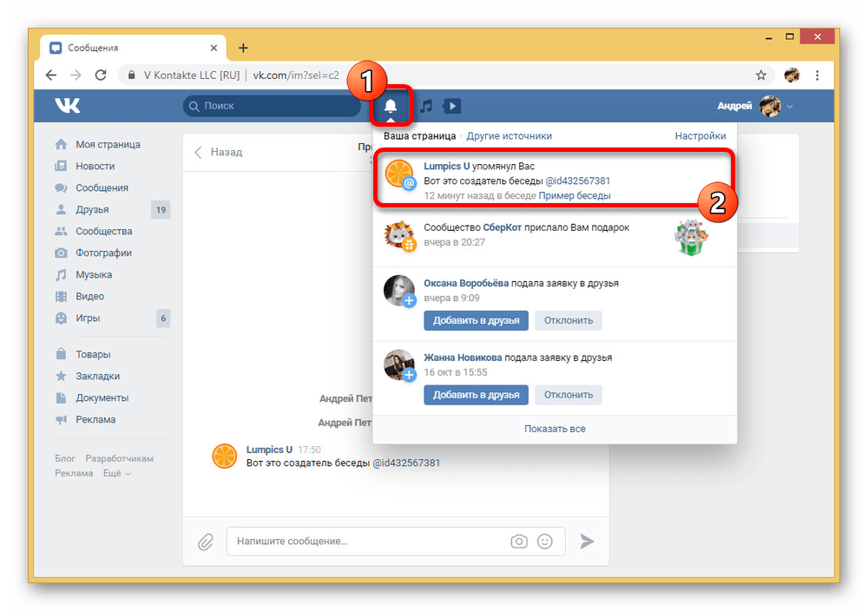Screen dimensions: 868x611
Task: Focus the Напишите сообщение input field
Action: pos(396,542)
